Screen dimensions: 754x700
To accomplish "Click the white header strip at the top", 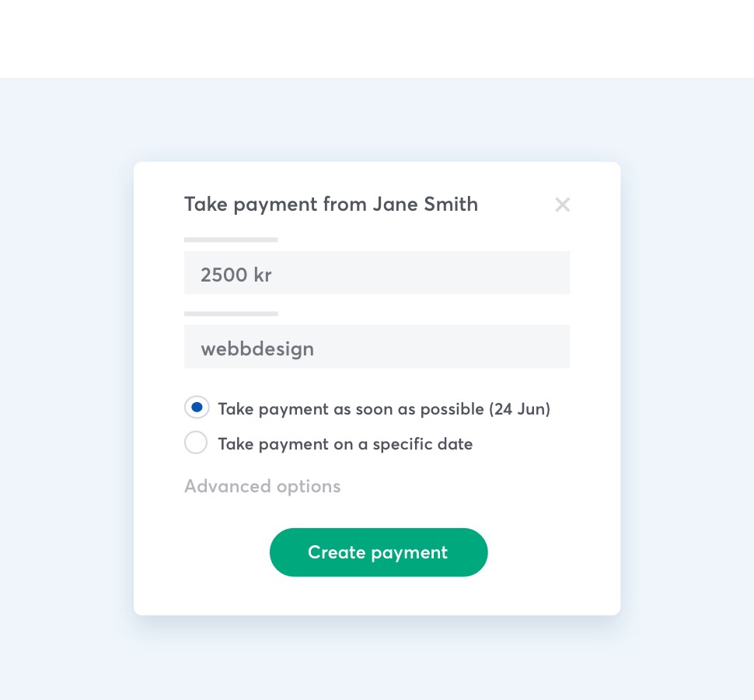I will coord(377,39).
